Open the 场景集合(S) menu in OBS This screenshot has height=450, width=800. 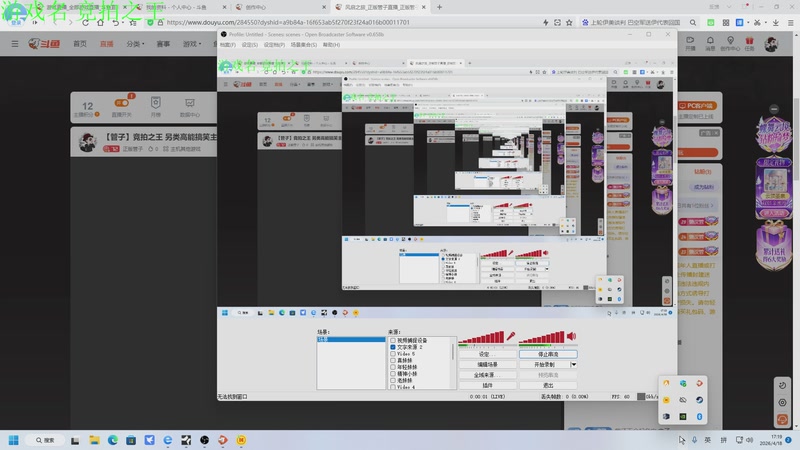click(x=304, y=45)
